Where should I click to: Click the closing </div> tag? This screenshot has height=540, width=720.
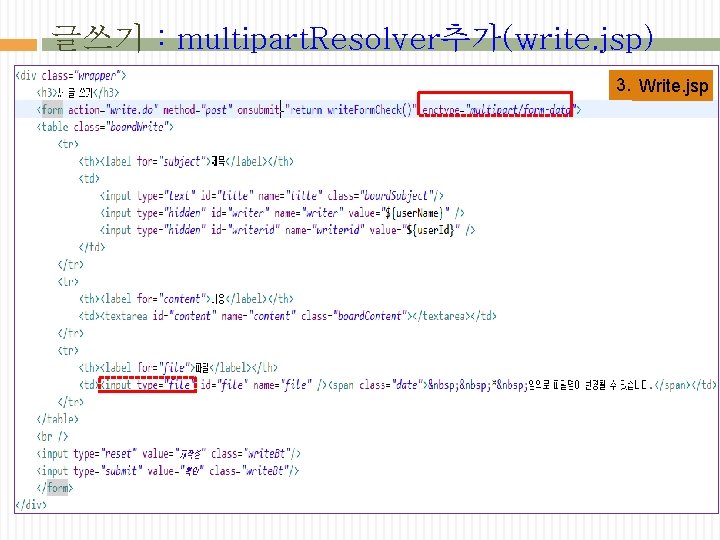pyautogui.click(x=31, y=505)
